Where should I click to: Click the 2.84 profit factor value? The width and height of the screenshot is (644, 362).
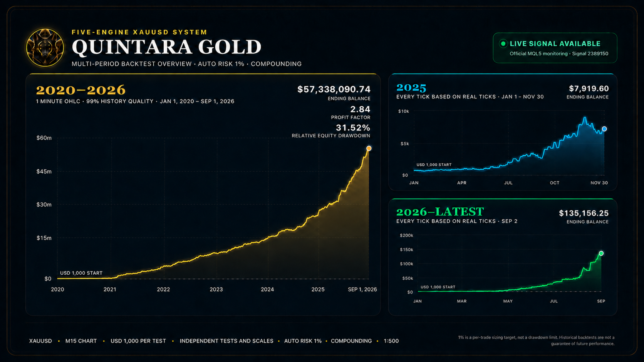[x=360, y=109]
